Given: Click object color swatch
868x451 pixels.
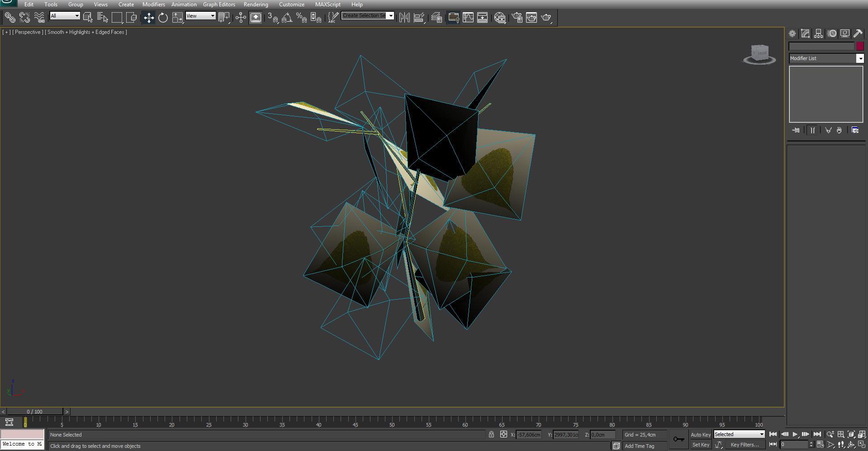Looking at the screenshot, I should [860, 46].
